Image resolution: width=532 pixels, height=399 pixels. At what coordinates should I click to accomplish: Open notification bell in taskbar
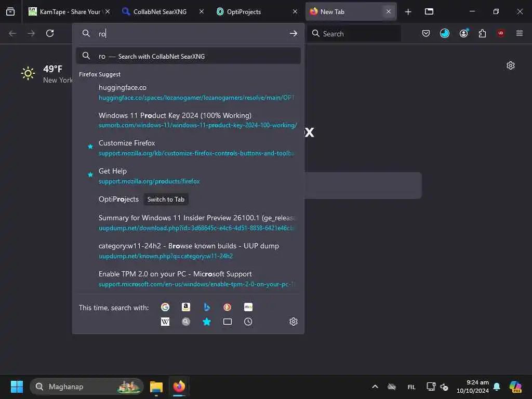click(x=497, y=387)
